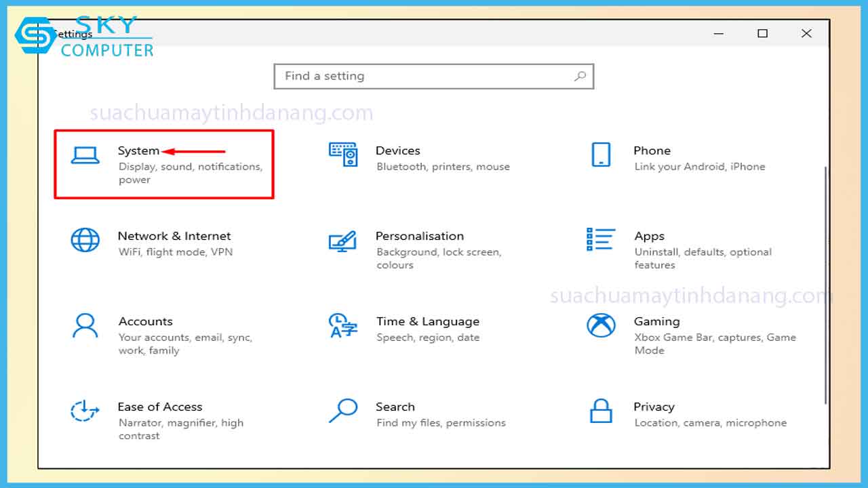Click the Phone icon

[601, 155]
